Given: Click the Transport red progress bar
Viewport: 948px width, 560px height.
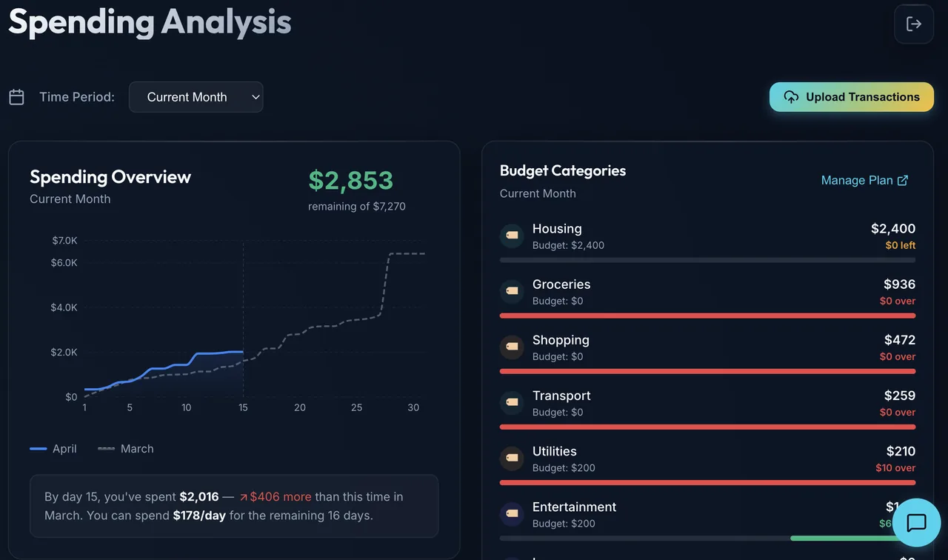Looking at the screenshot, I should click(707, 427).
